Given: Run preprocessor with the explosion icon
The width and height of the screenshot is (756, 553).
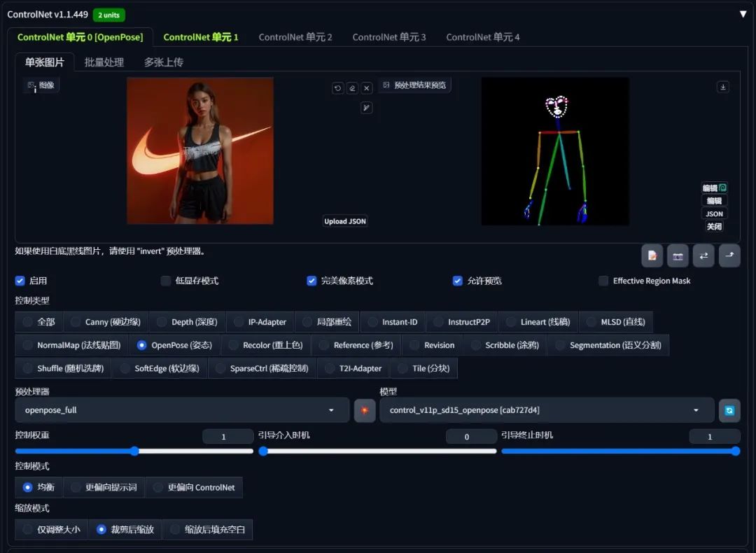Looking at the screenshot, I should point(365,410).
